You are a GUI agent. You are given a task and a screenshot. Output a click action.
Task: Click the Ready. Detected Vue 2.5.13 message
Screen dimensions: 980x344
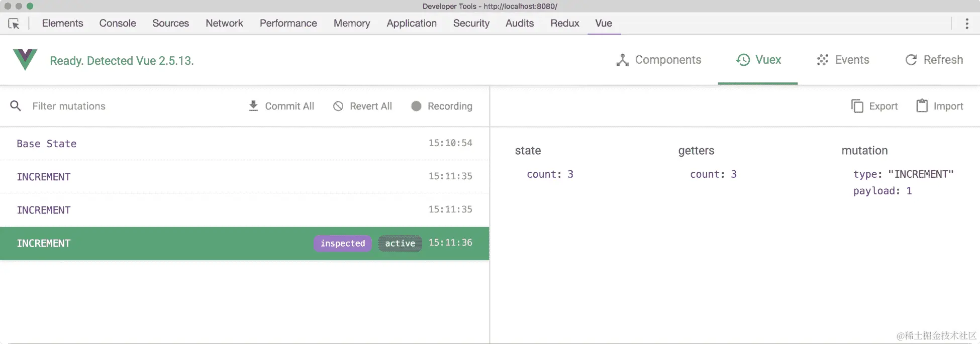[x=122, y=61]
